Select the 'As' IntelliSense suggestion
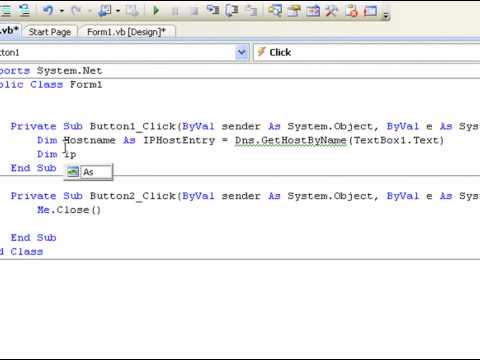This screenshot has width=480, height=360. click(x=88, y=172)
